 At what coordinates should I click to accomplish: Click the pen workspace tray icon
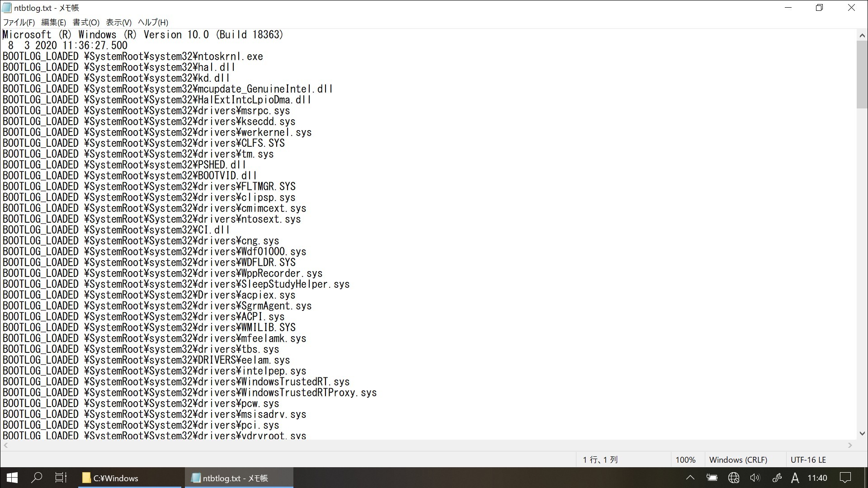(777, 478)
